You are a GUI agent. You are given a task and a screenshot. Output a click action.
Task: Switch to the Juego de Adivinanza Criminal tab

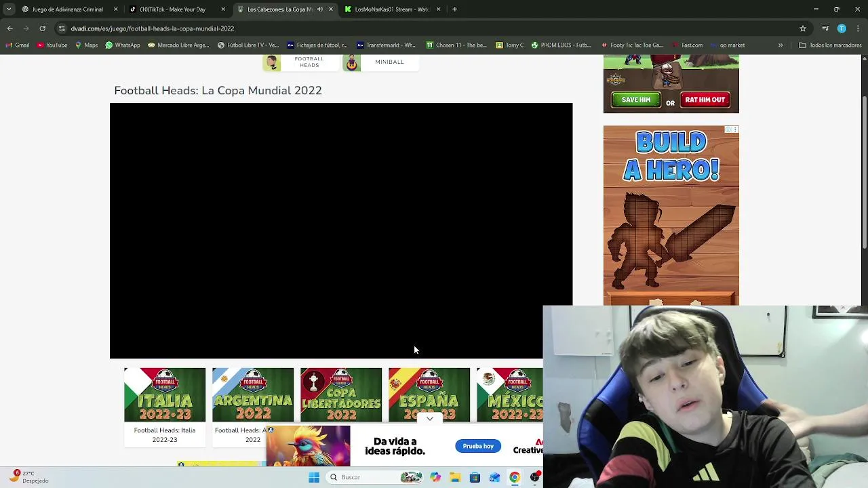point(68,9)
